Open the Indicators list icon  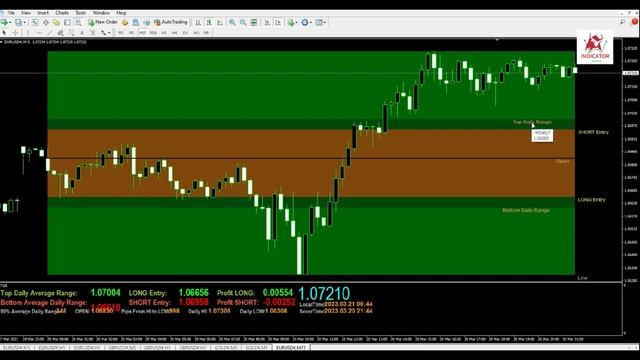point(290,22)
